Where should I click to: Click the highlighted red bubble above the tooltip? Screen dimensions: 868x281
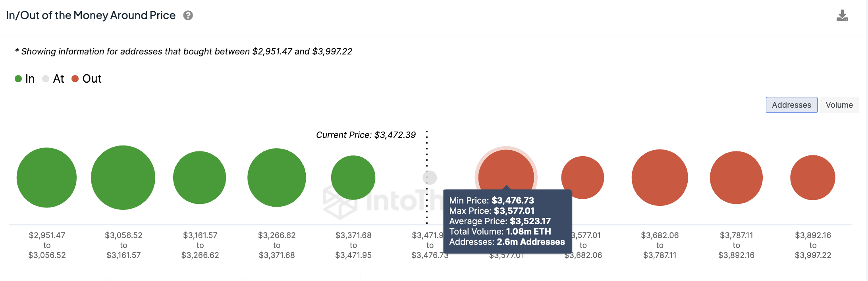pos(506,171)
